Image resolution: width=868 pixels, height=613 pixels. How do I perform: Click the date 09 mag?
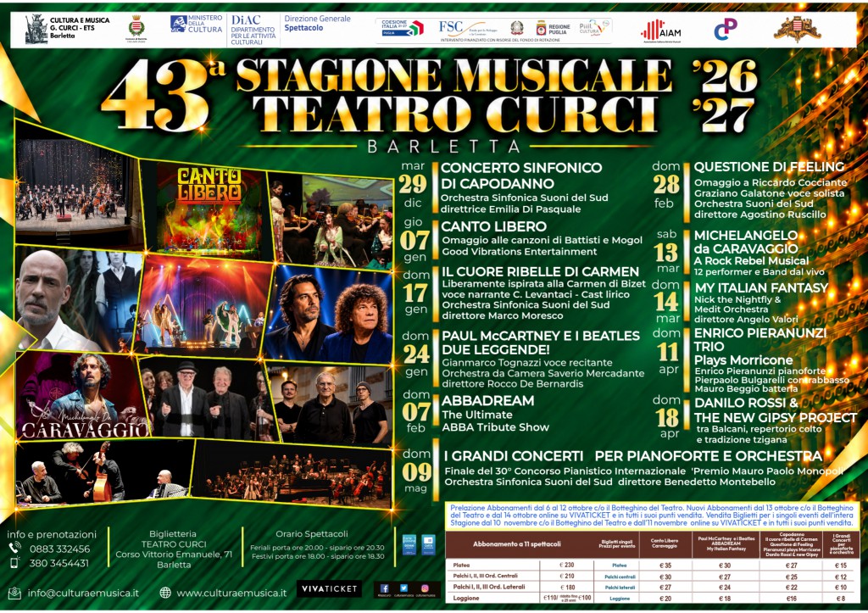coord(416,471)
